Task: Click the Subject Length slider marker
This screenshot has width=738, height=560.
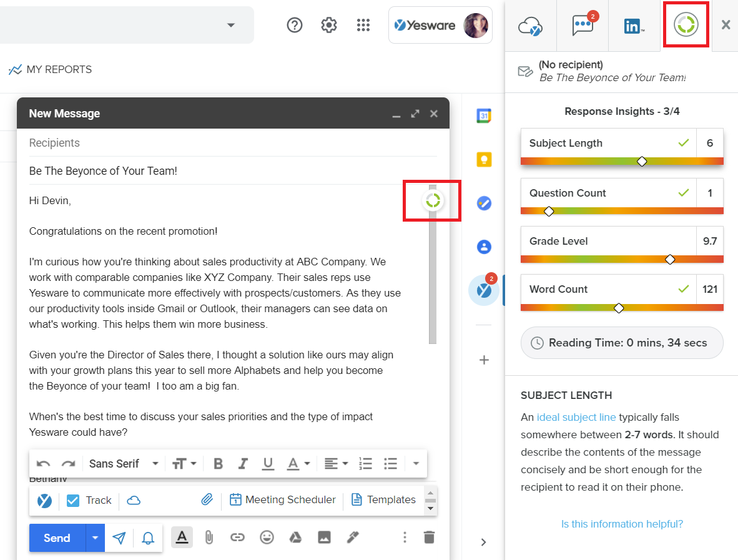Action: click(641, 162)
